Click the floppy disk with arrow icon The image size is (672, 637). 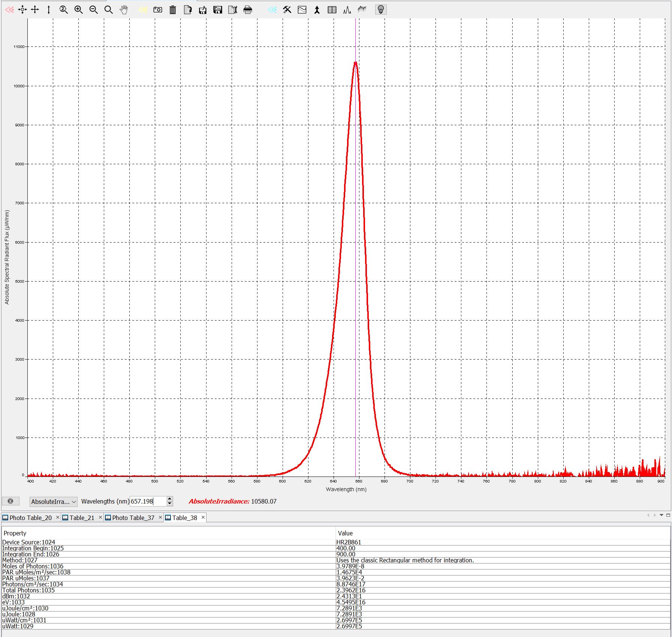[x=203, y=10]
